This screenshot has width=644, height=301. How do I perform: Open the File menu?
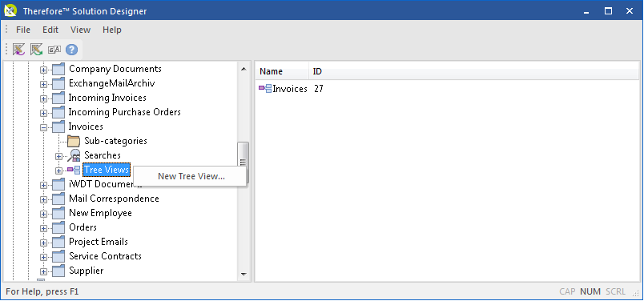(23, 30)
